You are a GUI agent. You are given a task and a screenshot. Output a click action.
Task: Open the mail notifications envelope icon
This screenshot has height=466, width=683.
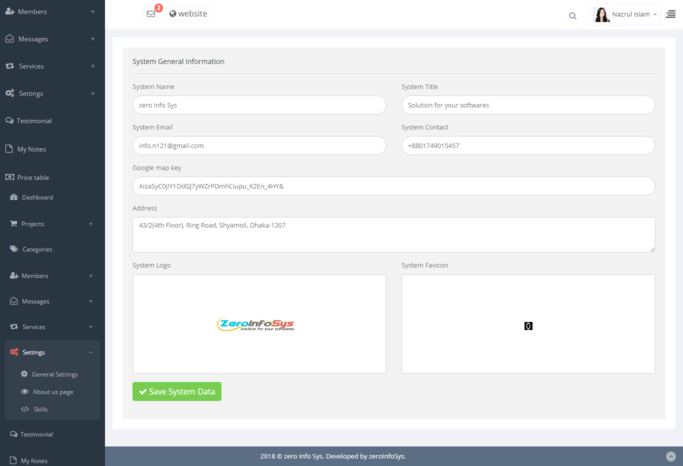151,14
